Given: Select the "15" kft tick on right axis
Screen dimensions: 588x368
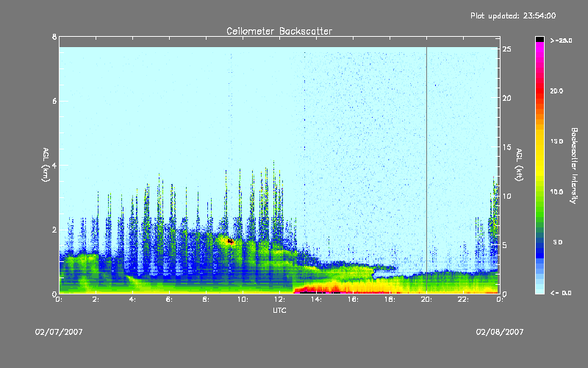Looking at the screenshot, I should click(x=506, y=147).
